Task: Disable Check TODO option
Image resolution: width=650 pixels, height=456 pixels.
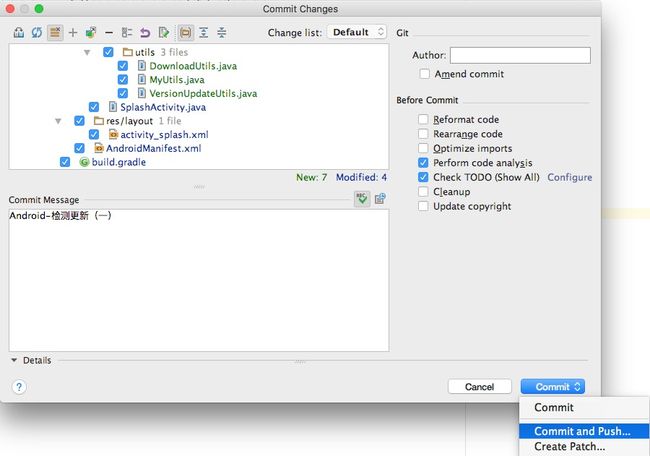Action: [423, 177]
